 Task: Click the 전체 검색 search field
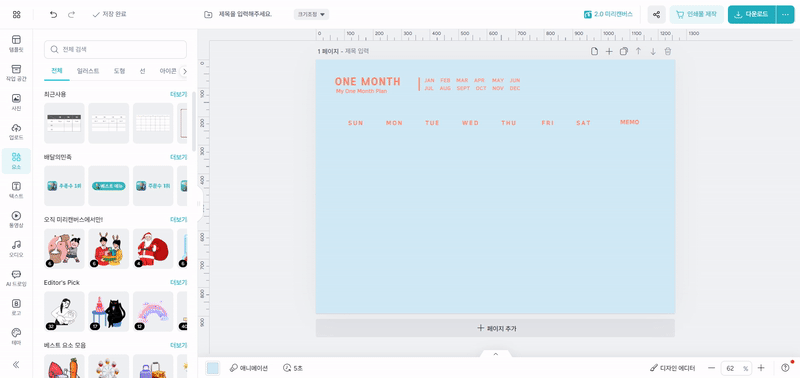coord(115,49)
